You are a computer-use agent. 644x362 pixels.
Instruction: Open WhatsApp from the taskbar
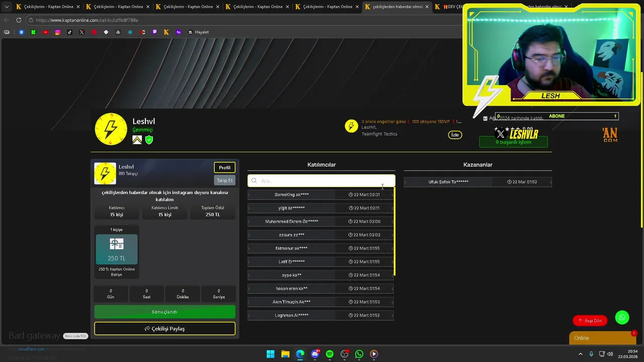(x=359, y=354)
